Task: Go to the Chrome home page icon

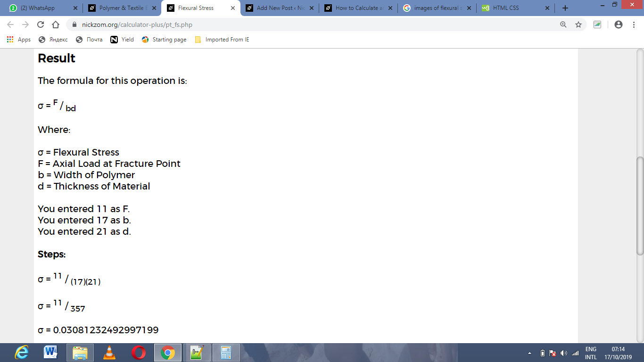Action: [56, 25]
